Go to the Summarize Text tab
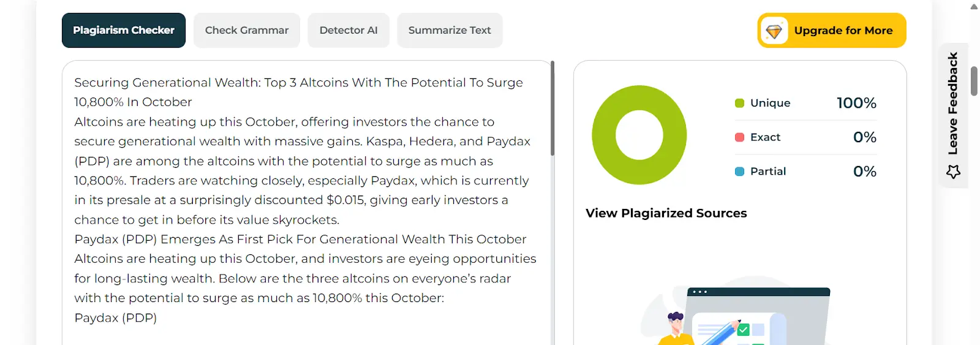 pyautogui.click(x=450, y=31)
